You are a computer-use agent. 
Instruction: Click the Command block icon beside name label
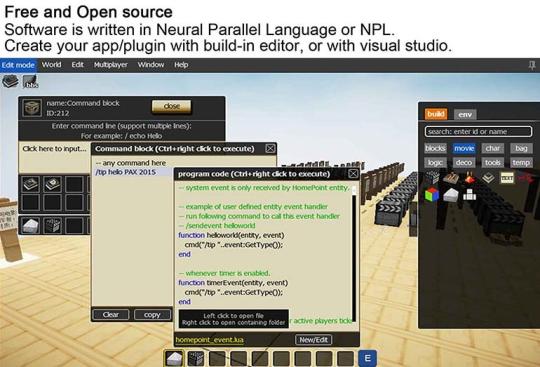tap(32, 108)
